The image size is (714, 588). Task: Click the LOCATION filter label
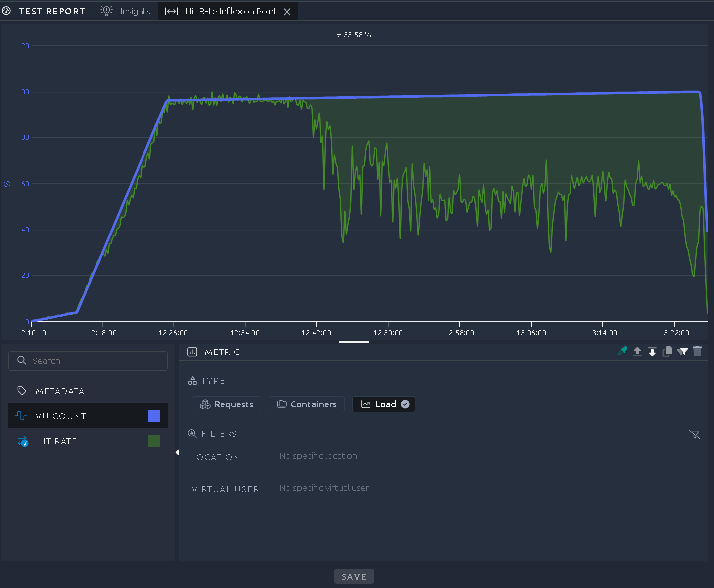pyautogui.click(x=216, y=457)
